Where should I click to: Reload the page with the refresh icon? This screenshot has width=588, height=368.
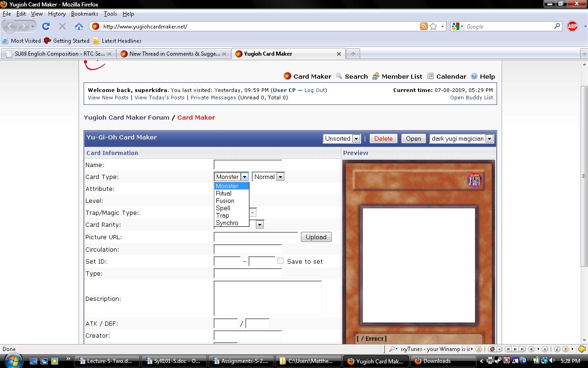coord(46,26)
